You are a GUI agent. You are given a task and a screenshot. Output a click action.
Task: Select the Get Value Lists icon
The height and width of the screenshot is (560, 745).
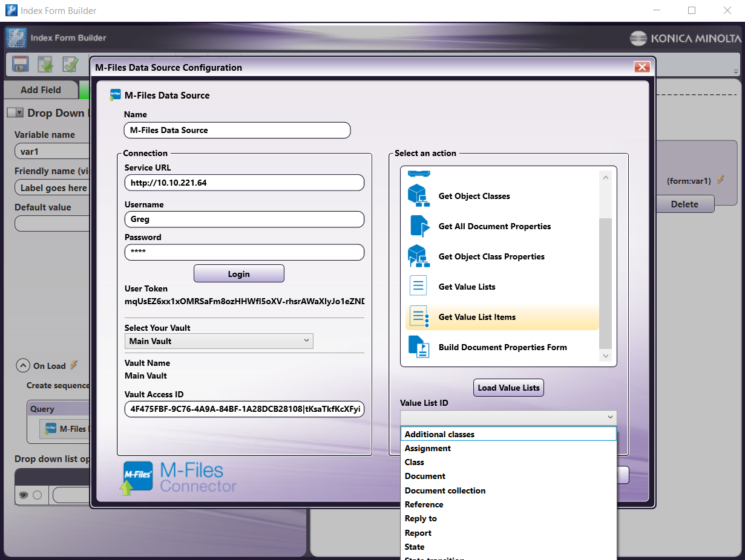tap(419, 287)
